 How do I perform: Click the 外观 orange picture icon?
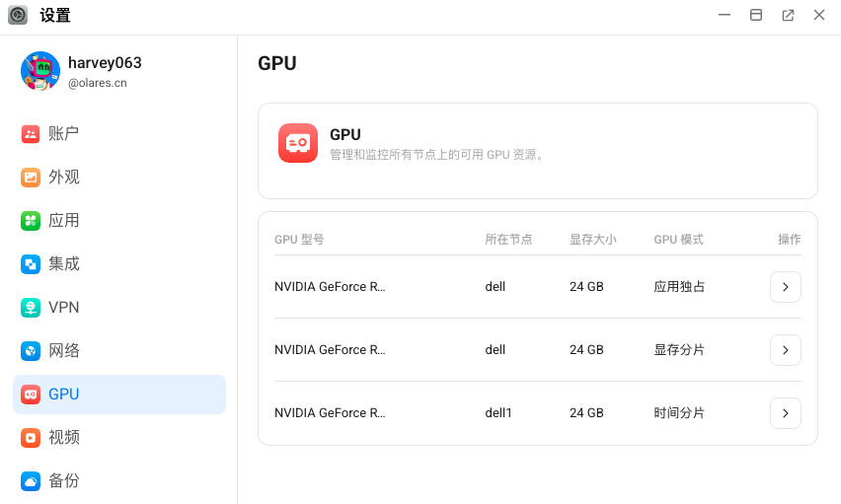click(31, 177)
